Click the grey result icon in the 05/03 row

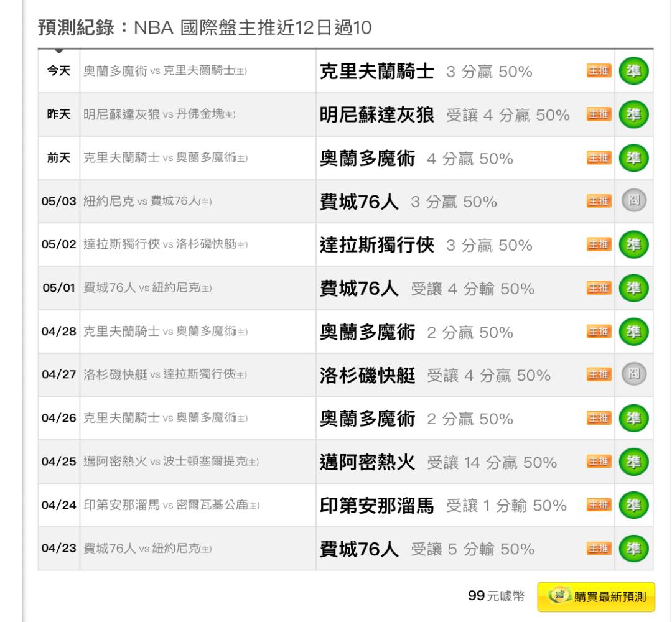point(634,200)
